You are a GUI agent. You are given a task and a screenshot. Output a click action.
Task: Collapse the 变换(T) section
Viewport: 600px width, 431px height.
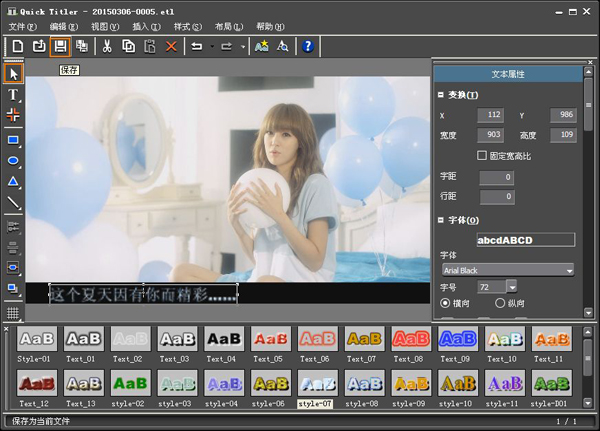(x=441, y=95)
